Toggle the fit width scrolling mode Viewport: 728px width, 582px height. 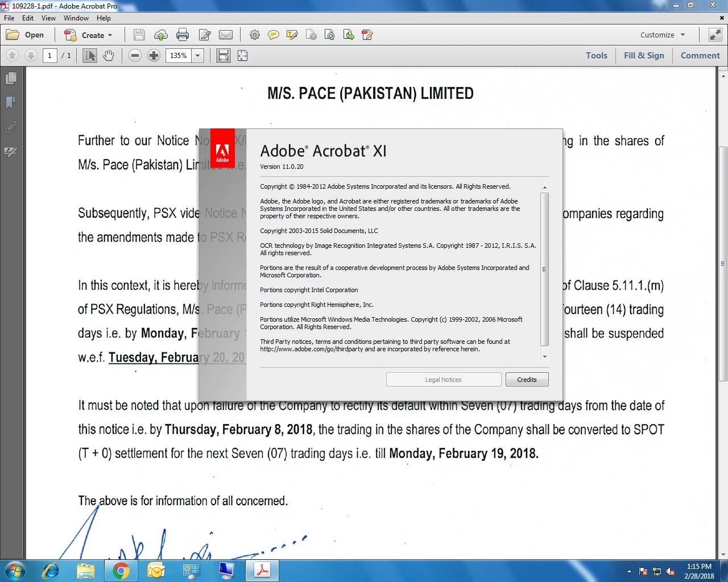(x=224, y=55)
